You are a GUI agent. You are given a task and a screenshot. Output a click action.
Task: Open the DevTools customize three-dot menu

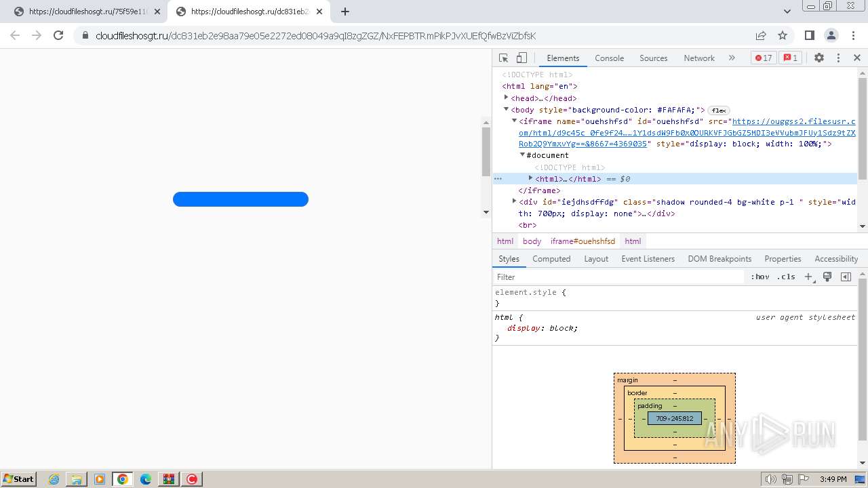point(838,58)
